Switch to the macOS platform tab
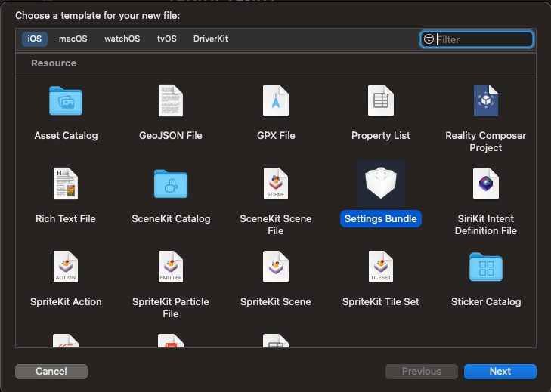The height and width of the screenshot is (392, 551). (73, 39)
